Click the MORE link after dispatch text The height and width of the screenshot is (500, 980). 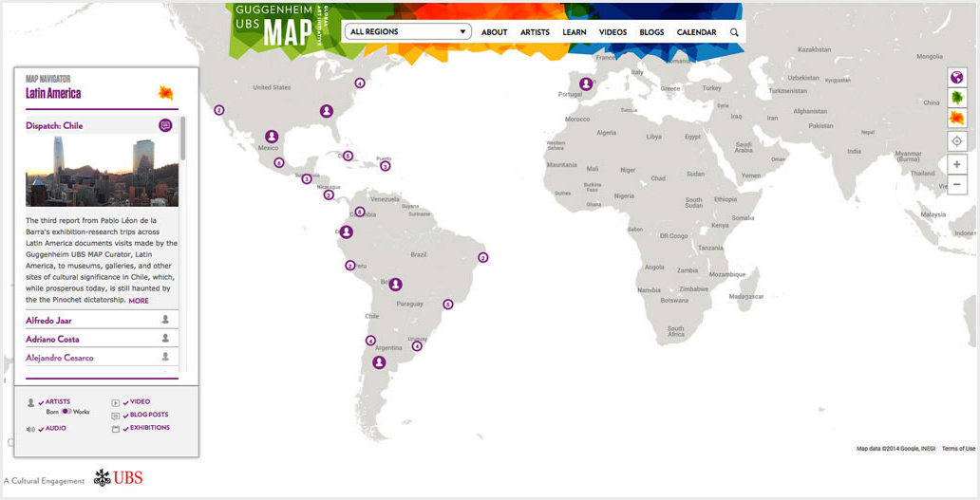[x=139, y=301]
